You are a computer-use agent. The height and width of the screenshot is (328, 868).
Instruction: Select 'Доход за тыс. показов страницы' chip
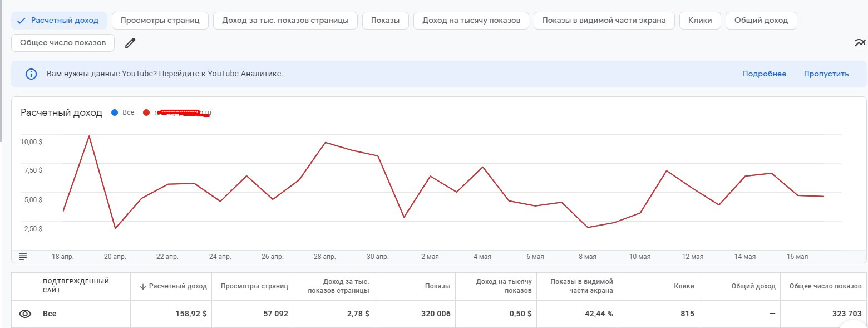click(285, 21)
